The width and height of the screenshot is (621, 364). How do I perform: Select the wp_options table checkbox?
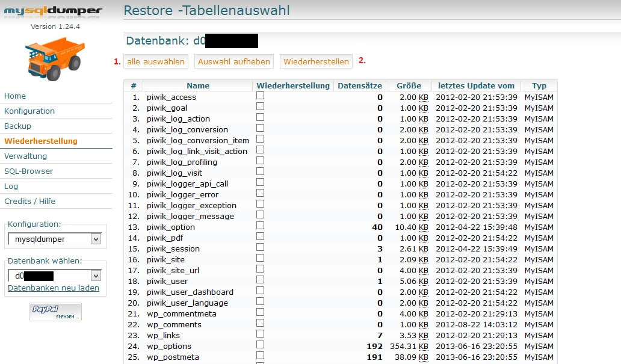point(260,345)
